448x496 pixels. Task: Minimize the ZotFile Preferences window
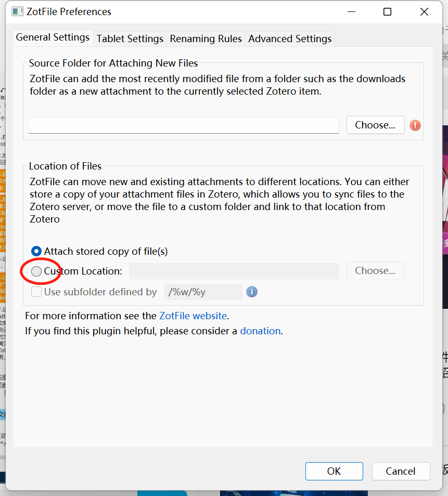pyautogui.click(x=351, y=12)
